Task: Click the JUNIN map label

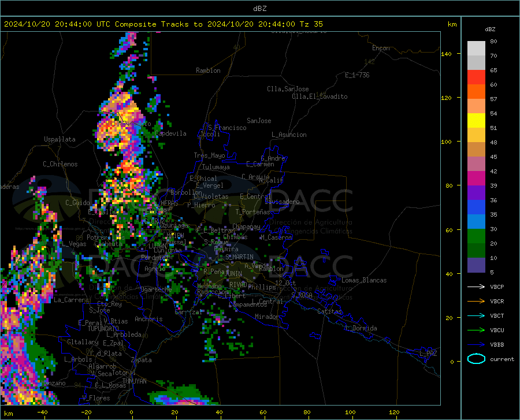Action: click(233, 274)
